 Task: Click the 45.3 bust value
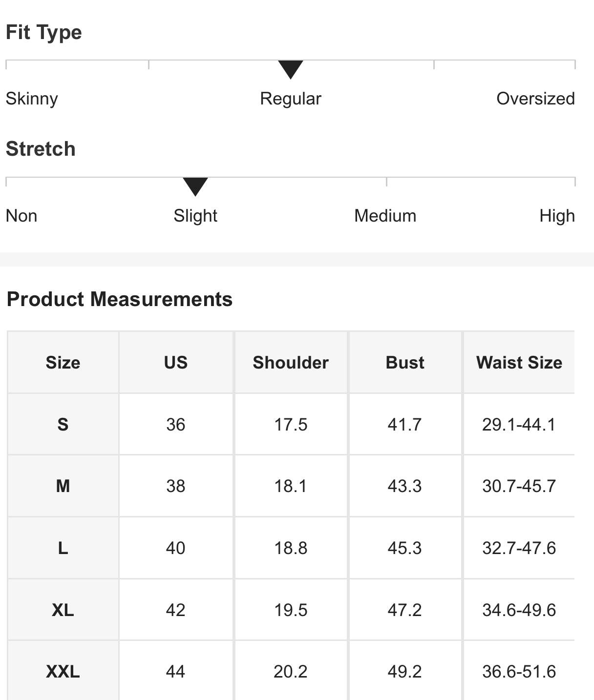coord(404,548)
